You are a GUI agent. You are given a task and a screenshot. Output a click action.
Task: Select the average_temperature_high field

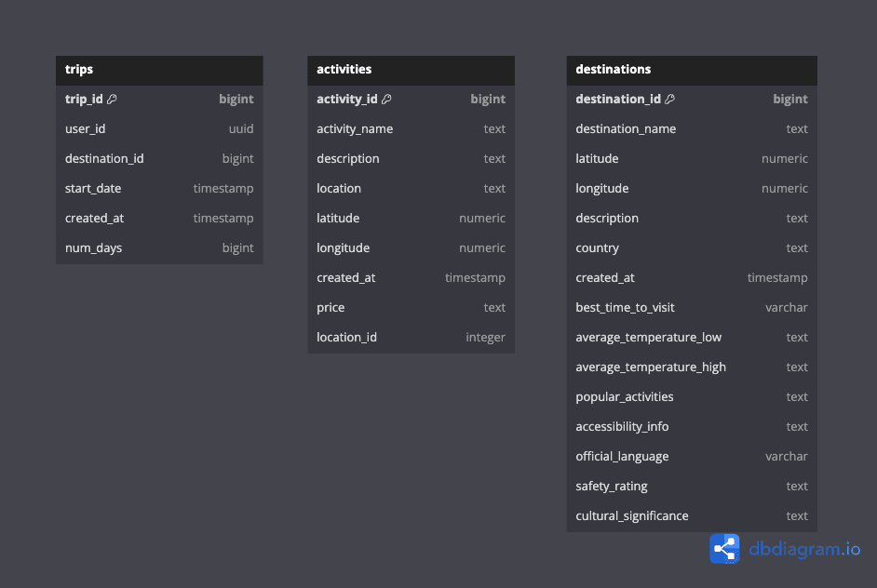[692, 367]
